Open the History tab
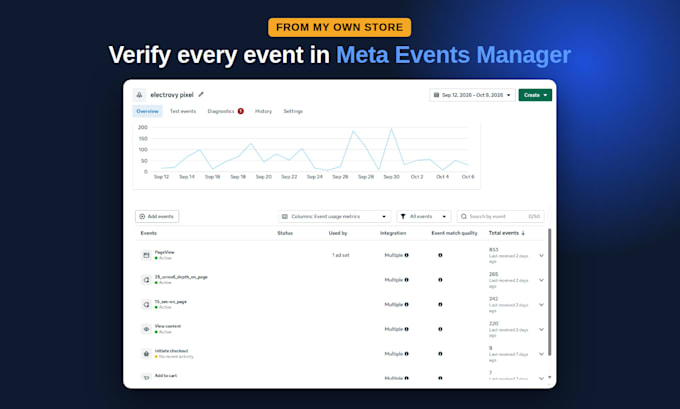The image size is (680, 409). click(263, 111)
